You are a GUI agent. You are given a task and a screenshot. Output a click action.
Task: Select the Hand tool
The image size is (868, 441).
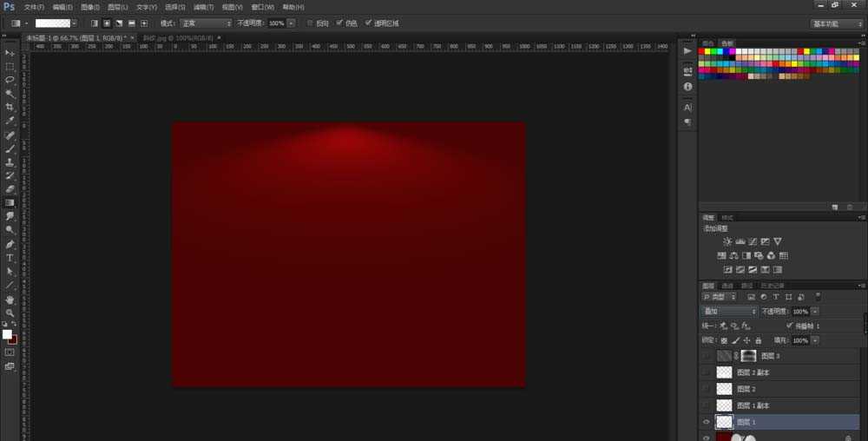click(x=10, y=299)
